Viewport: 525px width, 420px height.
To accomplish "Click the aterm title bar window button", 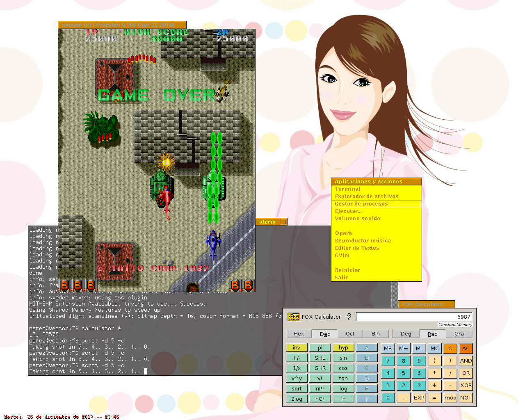I will pyautogui.click(x=283, y=222).
